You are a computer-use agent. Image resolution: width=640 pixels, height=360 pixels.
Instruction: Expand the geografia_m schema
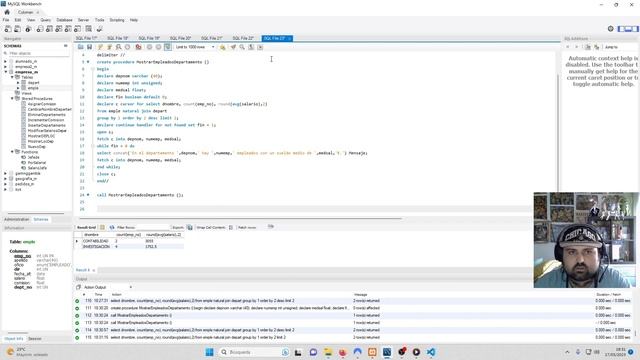click(x=5, y=179)
